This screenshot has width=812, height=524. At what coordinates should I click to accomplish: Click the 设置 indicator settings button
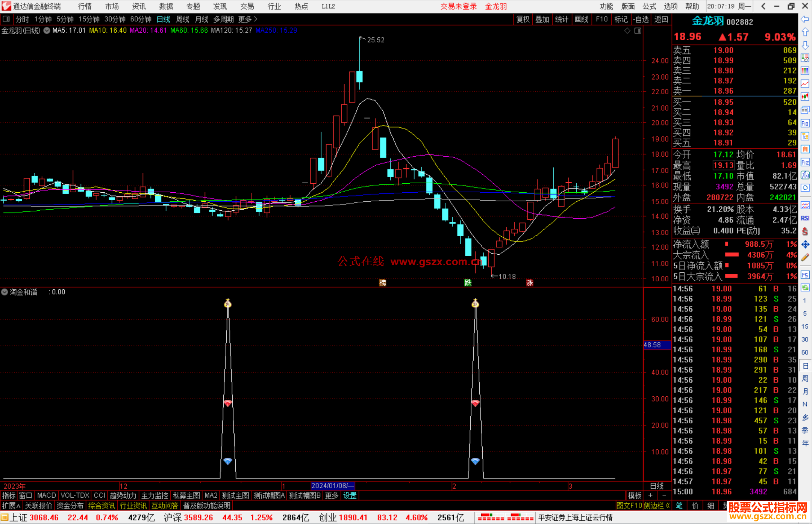350,495
